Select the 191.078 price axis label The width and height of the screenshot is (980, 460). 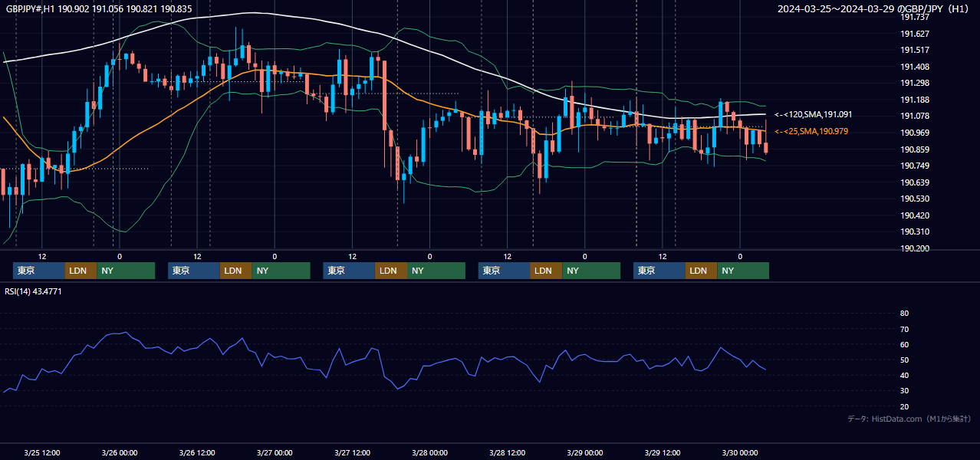[x=915, y=116]
